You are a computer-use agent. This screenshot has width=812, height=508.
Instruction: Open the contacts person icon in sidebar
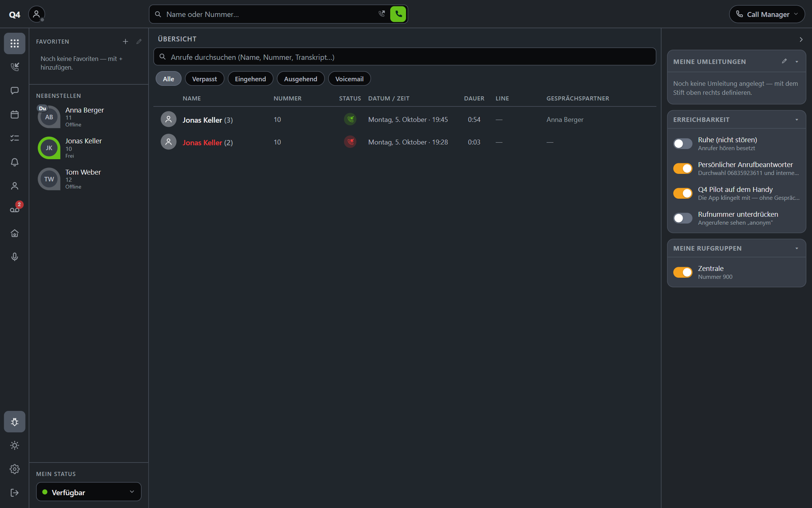coord(15,186)
